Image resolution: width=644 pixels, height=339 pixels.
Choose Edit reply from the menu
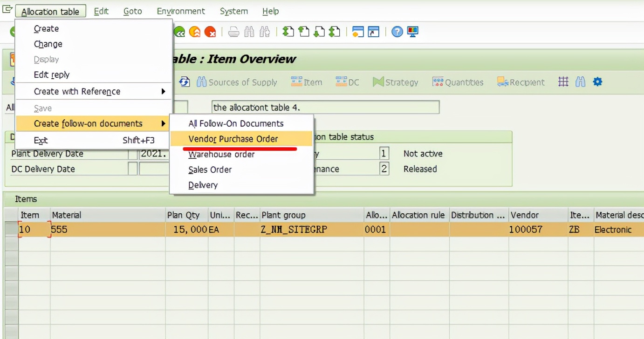pyautogui.click(x=94, y=75)
